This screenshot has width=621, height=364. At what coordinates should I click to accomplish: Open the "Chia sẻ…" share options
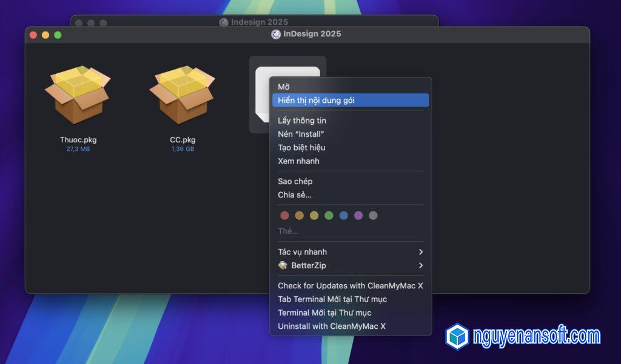295,195
